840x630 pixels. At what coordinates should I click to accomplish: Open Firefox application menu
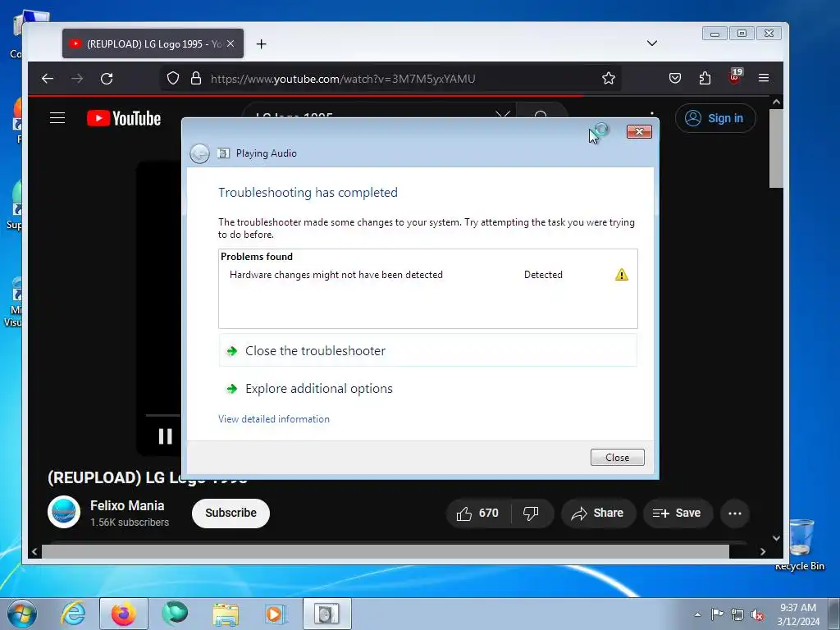pyautogui.click(x=764, y=78)
